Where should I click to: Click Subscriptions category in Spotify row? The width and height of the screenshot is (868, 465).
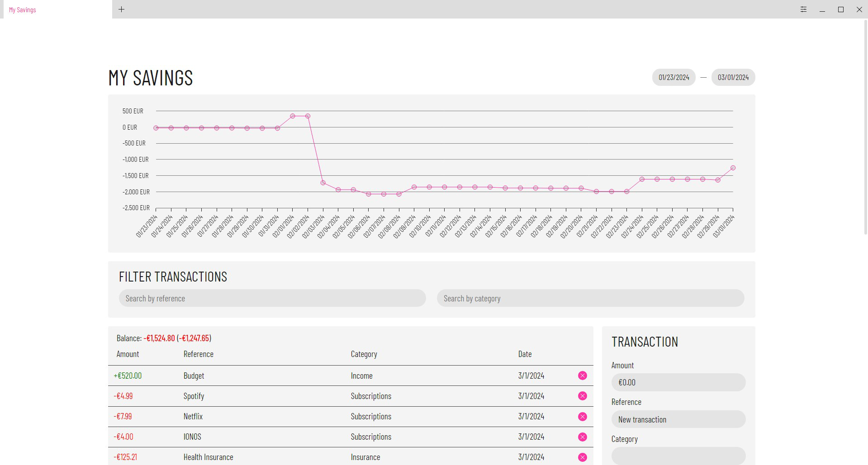pos(371,396)
